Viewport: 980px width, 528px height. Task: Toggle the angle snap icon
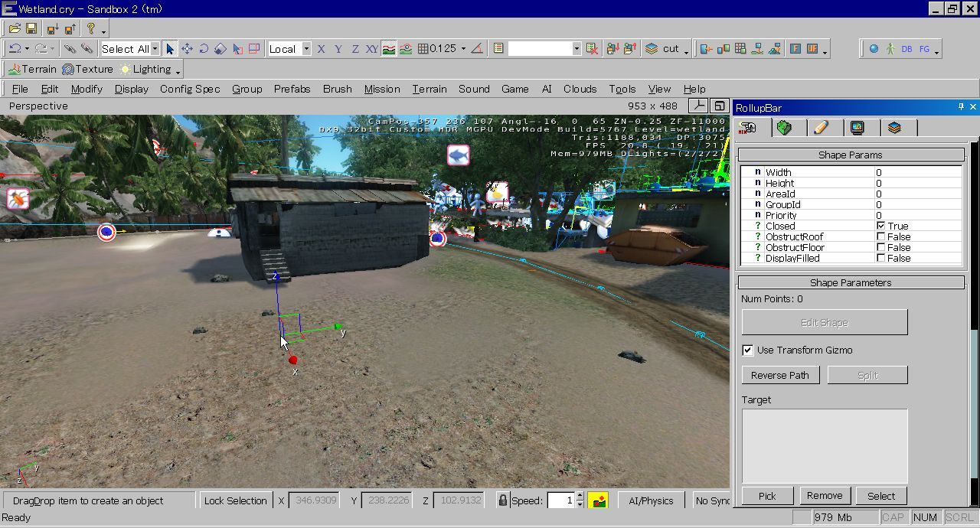pos(477,48)
